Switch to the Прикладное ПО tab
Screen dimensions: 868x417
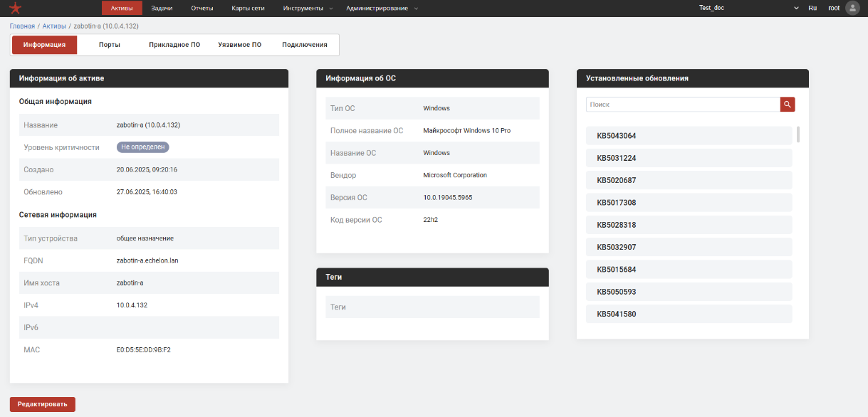(x=174, y=45)
